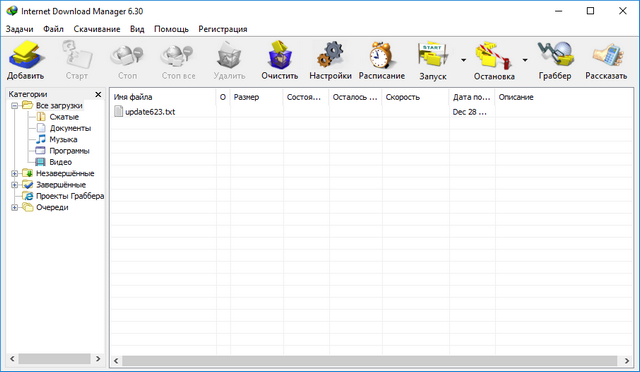This screenshot has height=372, width=640.
Task: Select the Незавершённые folder
Action: [x=65, y=174]
